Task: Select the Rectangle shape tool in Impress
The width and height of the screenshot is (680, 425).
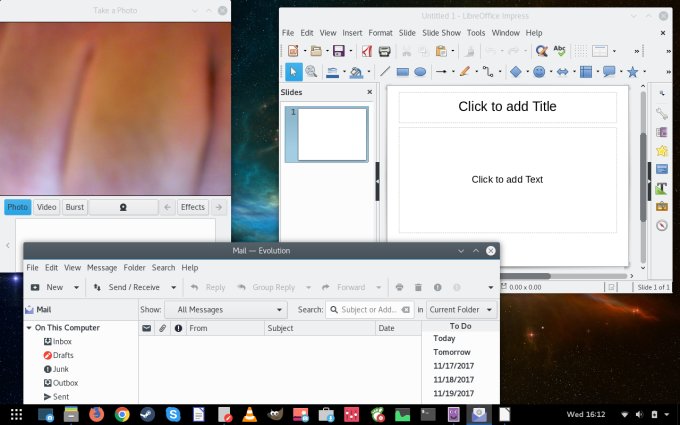Action: [402, 72]
